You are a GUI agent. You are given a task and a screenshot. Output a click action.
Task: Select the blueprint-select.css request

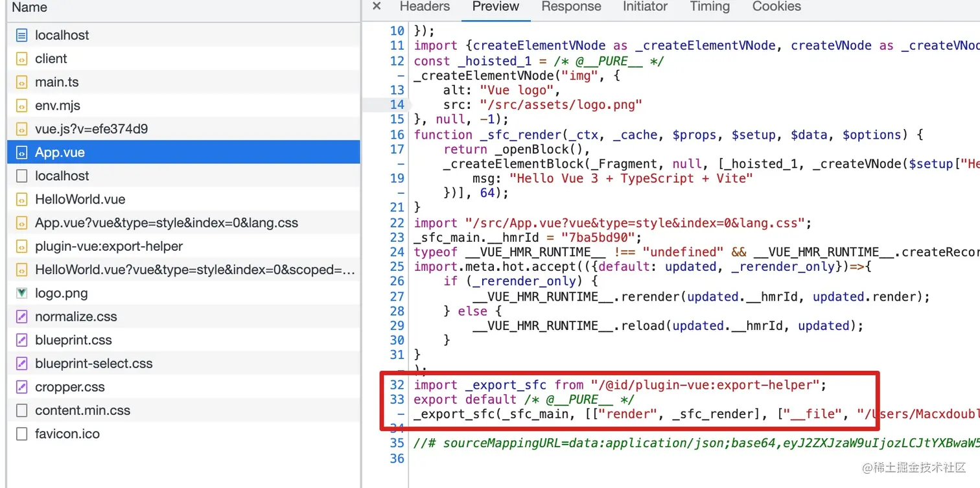[x=183, y=364]
